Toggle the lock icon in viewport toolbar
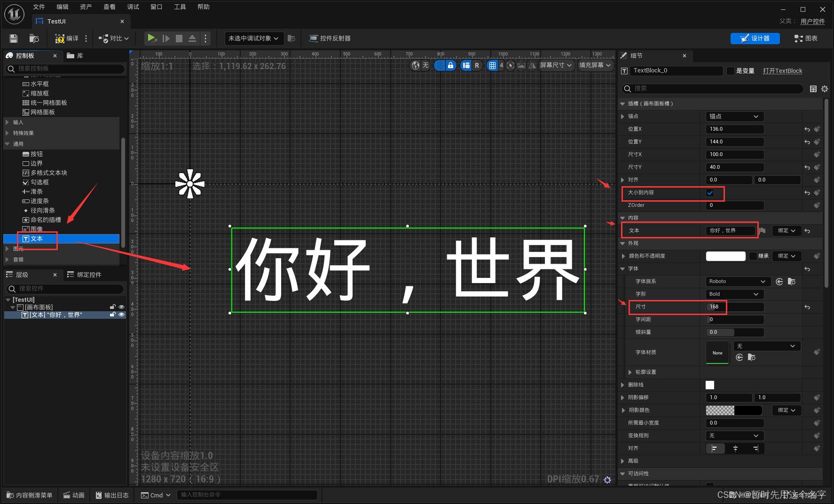The width and height of the screenshot is (834, 504). click(x=450, y=65)
